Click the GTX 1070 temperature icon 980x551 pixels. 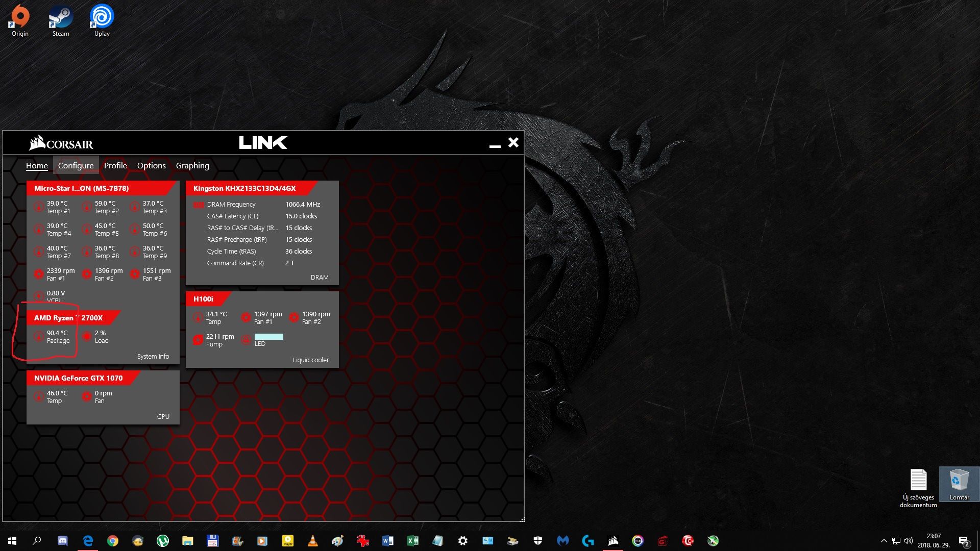click(38, 396)
